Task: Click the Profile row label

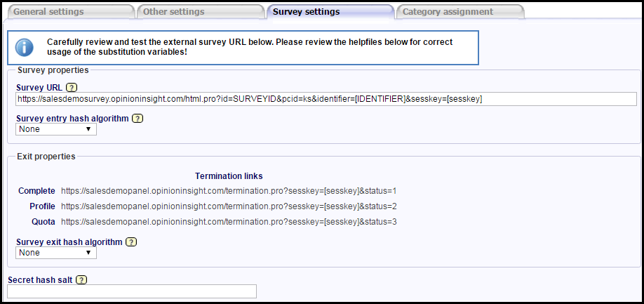Action: pyautogui.click(x=42, y=206)
